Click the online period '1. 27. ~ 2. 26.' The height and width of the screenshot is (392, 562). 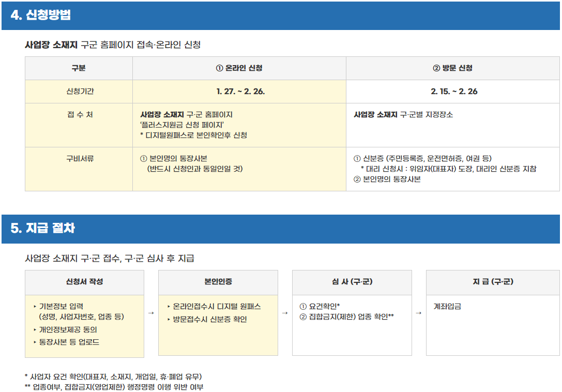(240, 92)
